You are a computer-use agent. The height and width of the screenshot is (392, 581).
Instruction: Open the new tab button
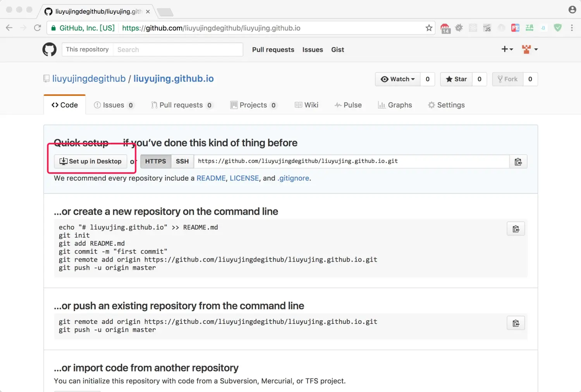[165, 12]
